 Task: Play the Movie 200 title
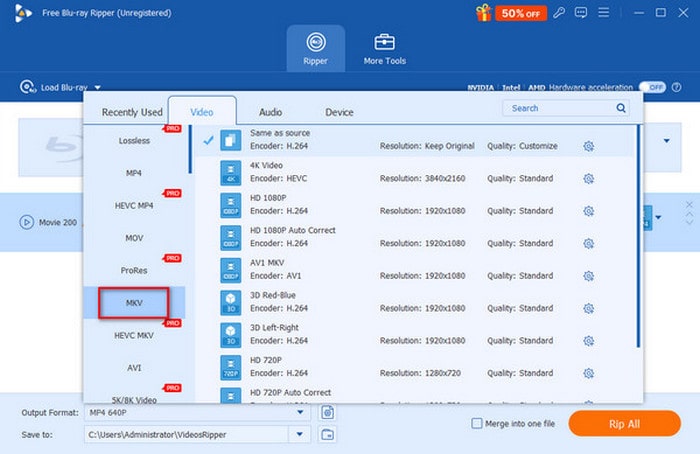pyautogui.click(x=26, y=222)
